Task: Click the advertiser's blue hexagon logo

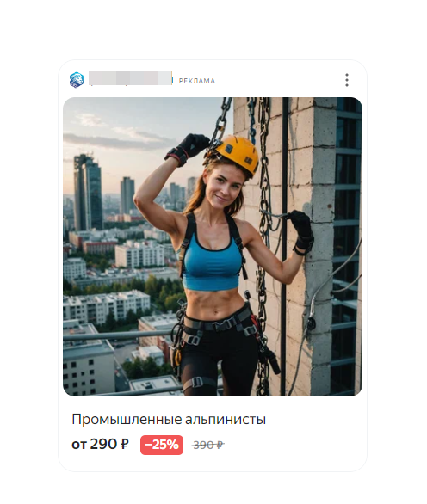Action: 77,80
